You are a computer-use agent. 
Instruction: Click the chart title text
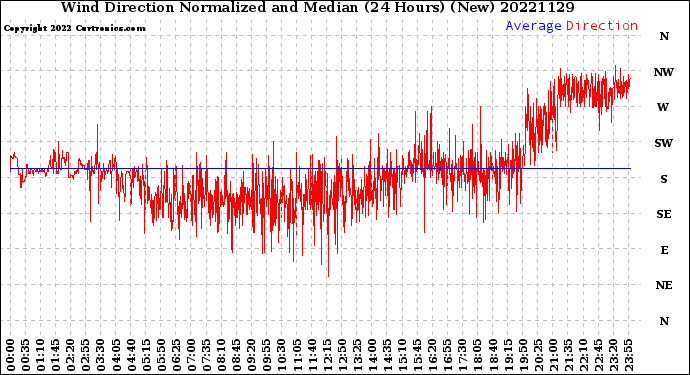tap(317, 7)
